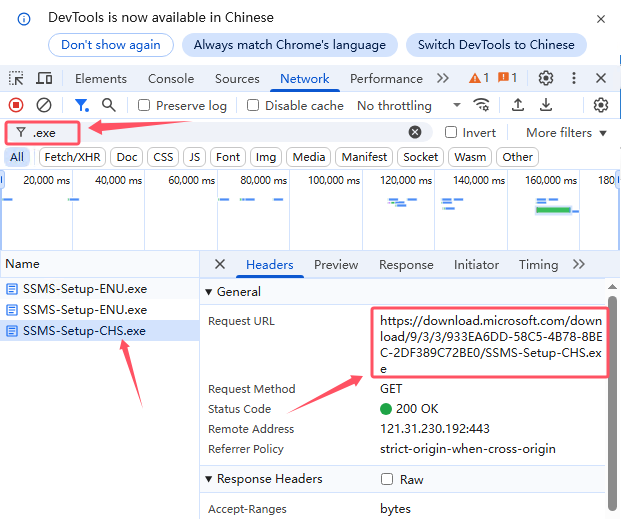This screenshot has height=519, width=621.
Task: Open the Response tab in details
Action: (406, 265)
